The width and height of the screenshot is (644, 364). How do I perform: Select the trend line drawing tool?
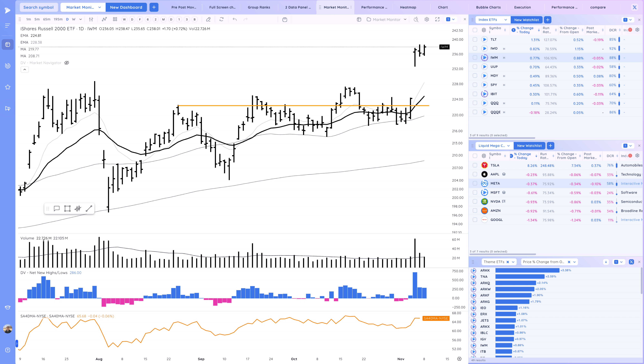point(89,209)
